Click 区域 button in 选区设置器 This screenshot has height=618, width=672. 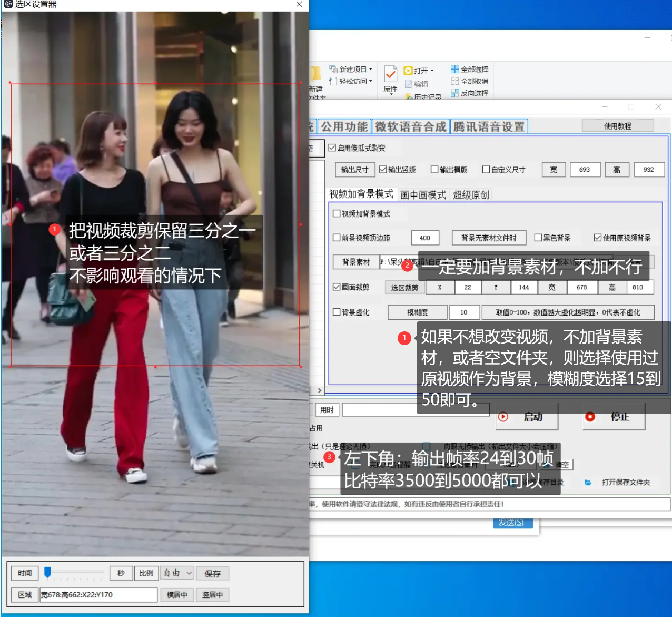pos(25,595)
